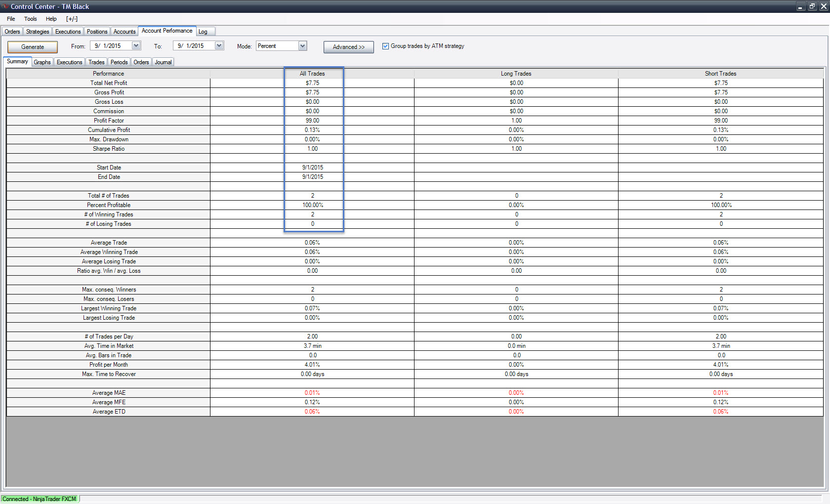The height and width of the screenshot is (504, 830).
Task: Select the # of Losing Trades label
Action: pyautogui.click(x=109, y=224)
